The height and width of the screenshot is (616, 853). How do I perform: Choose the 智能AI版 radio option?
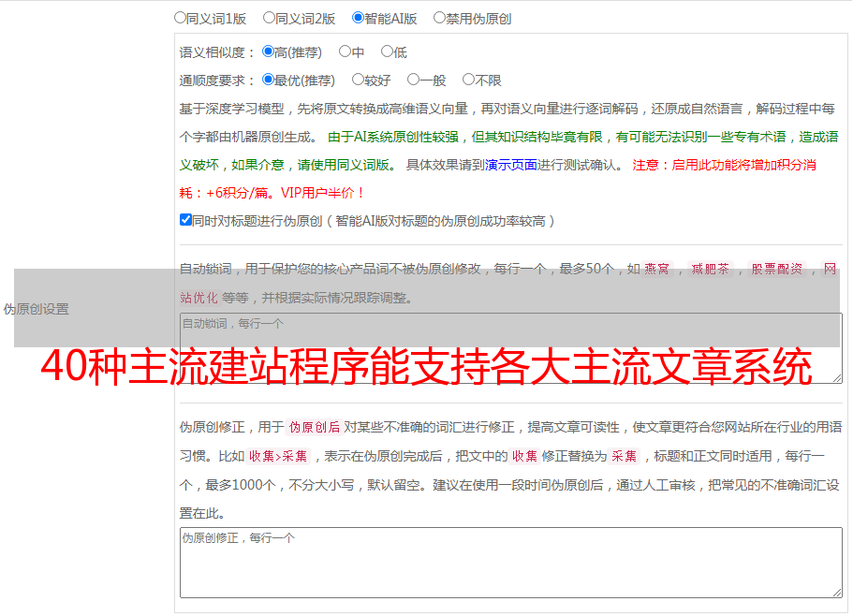point(358,18)
